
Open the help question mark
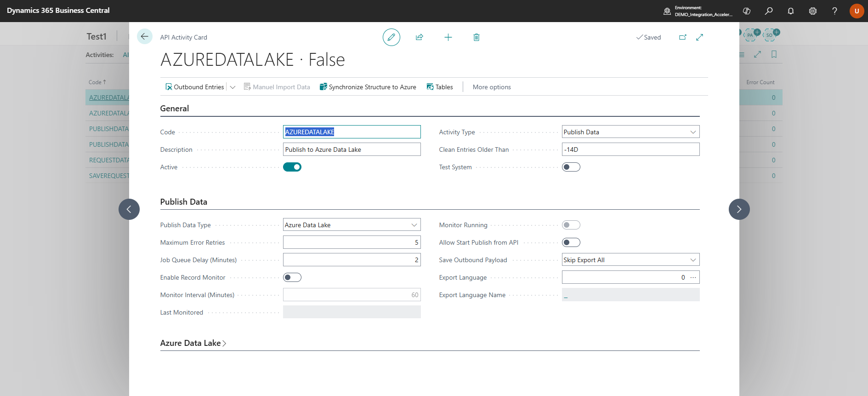tap(834, 11)
